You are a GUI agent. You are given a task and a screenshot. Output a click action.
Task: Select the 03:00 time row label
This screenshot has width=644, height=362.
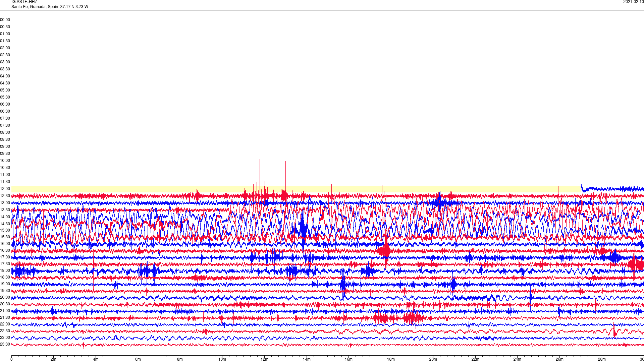(x=5, y=62)
